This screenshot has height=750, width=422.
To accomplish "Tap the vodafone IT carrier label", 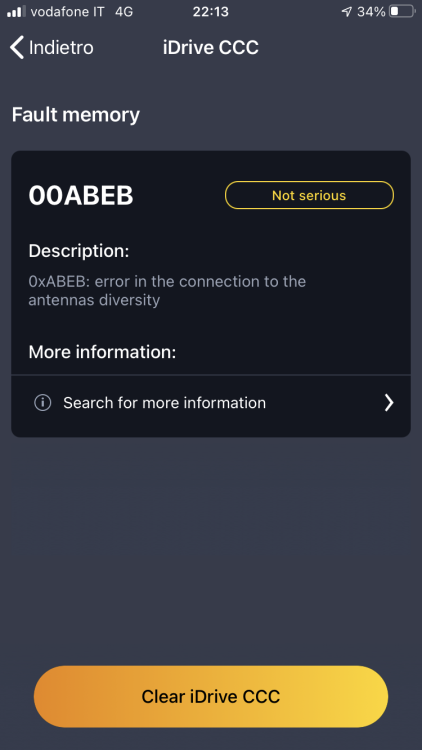I will [x=67, y=11].
